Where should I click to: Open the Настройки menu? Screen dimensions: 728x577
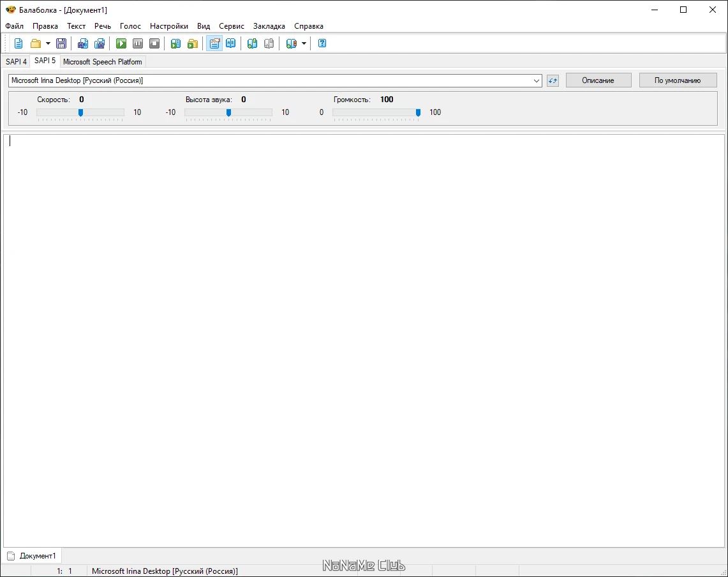[168, 26]
